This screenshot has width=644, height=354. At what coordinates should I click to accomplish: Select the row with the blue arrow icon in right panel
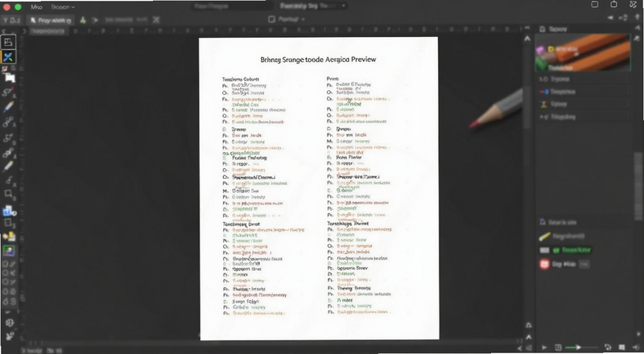click(x=582, y=92)
